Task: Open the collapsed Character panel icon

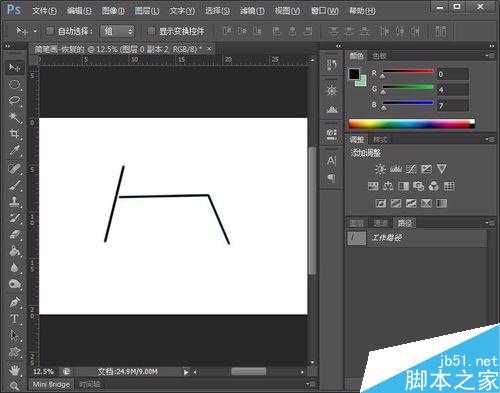Action: (331, 161)
